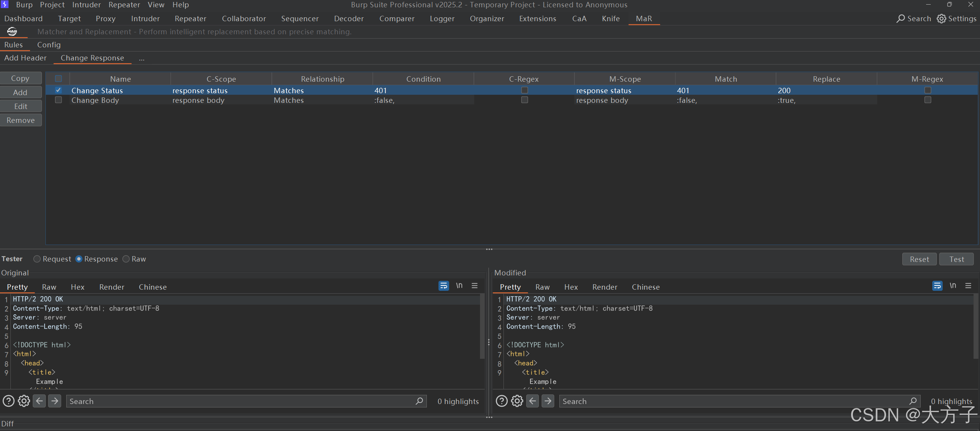Open the rule group ellipsis tab
This screenshot has width=980, height=431.
(x=142, y=59)
